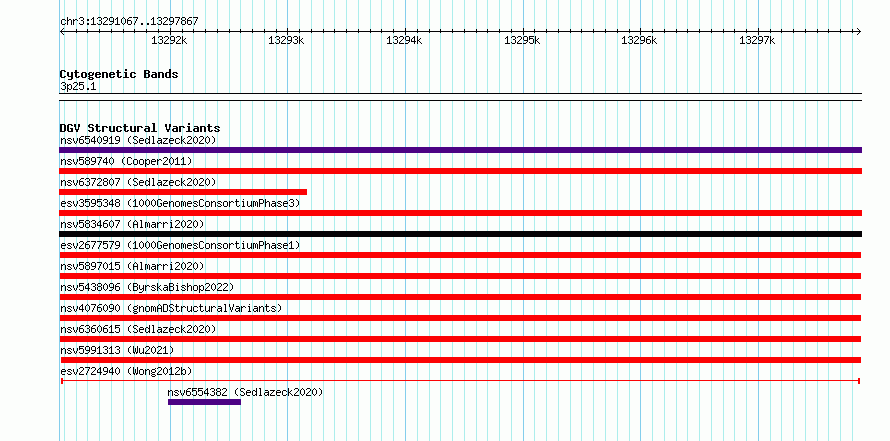890x441 pixels.
Task: Open nsv4076090 (gnomADStructuralVariants) label
Action: point(171,308)
